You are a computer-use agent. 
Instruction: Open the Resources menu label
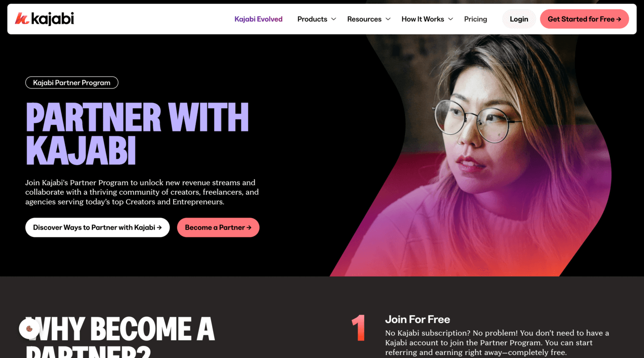click(364, 19)
